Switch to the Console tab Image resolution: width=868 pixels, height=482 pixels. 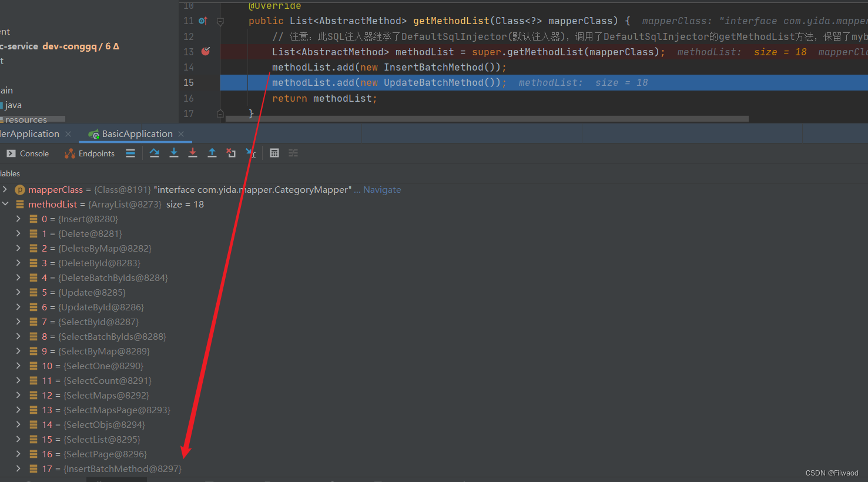pos(28,153)
